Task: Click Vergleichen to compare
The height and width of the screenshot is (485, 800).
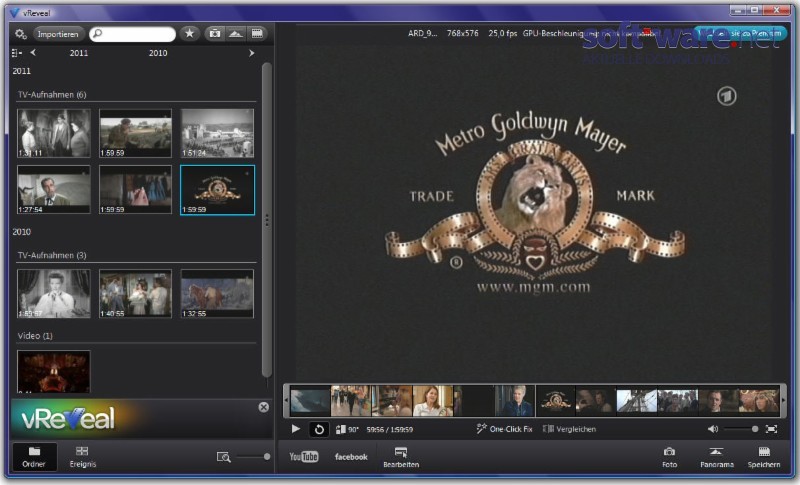Action: point(569,429)
